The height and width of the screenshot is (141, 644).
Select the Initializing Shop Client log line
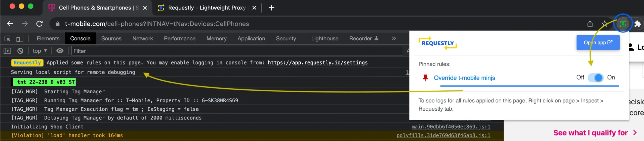tap(47, 127)
